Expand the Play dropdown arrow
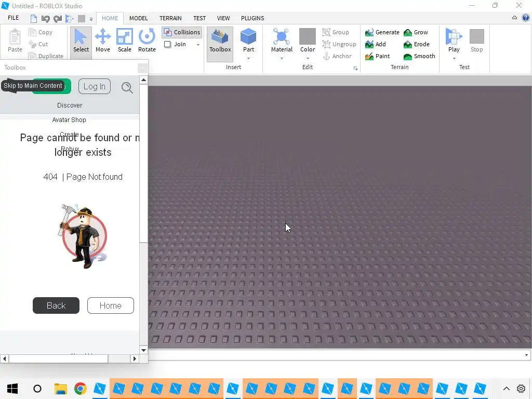The width and height of the screenshot is (532, 399). click(454, 58)
